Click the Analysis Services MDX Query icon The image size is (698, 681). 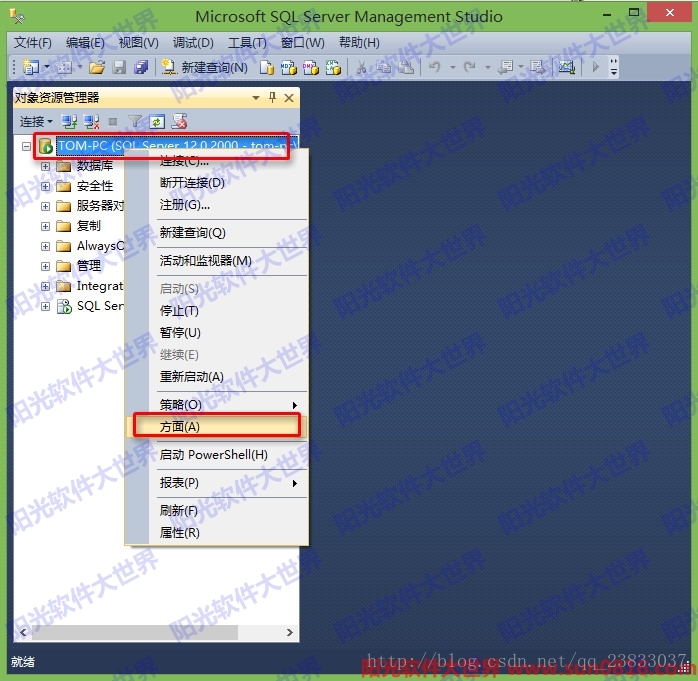tap(288, 67)
